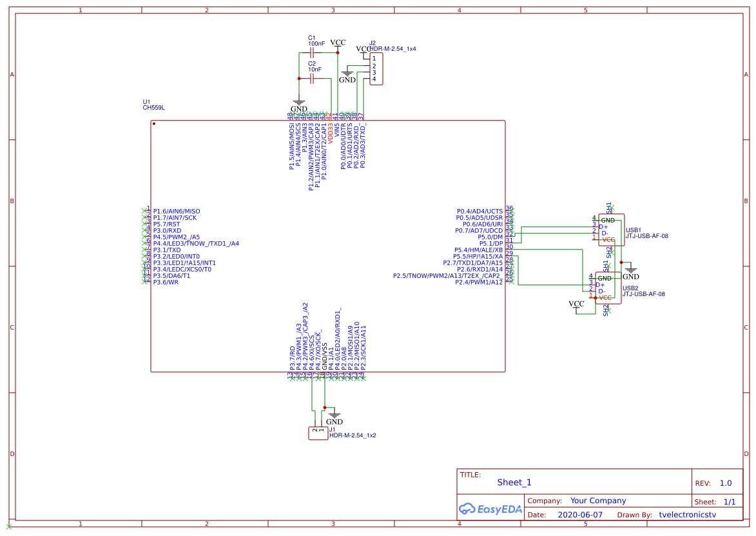This screenshot has height=536, width=756.
Task: Select the C2 10nF capacitor symbol
Action: (x=312, y=78)
